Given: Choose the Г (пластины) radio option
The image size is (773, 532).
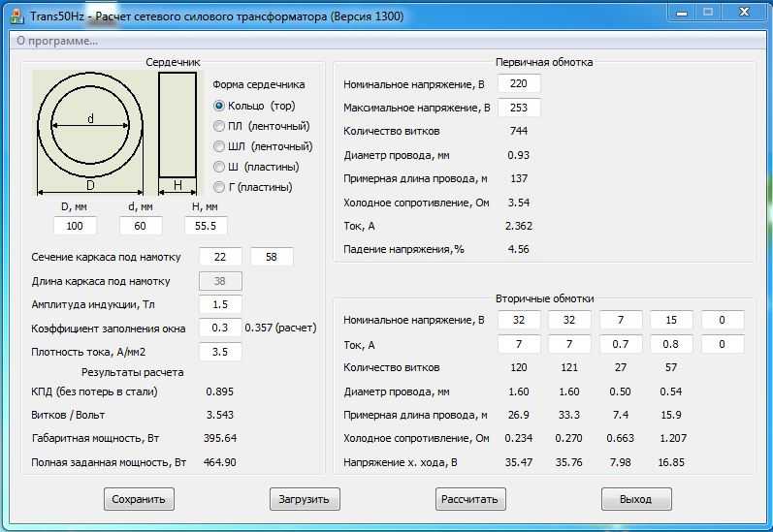Looking at the screenshot, I should pyautogui.click(x=253, y=187).
